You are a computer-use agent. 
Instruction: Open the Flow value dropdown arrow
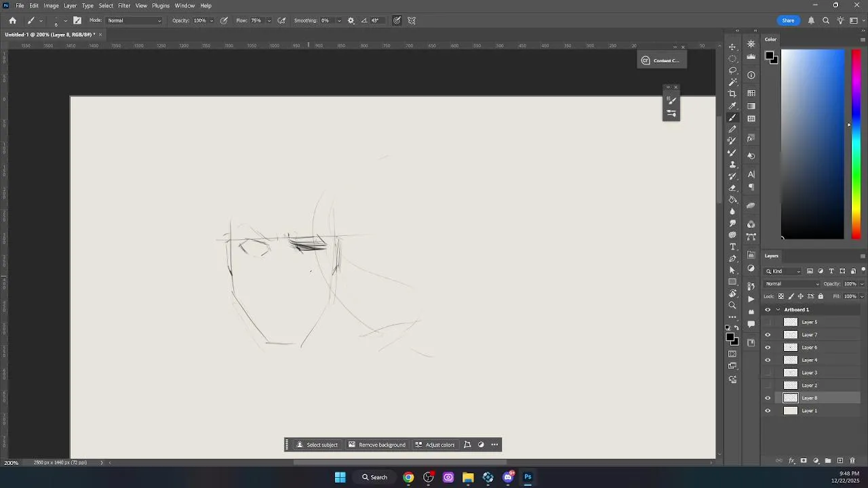tap(269, 20)
